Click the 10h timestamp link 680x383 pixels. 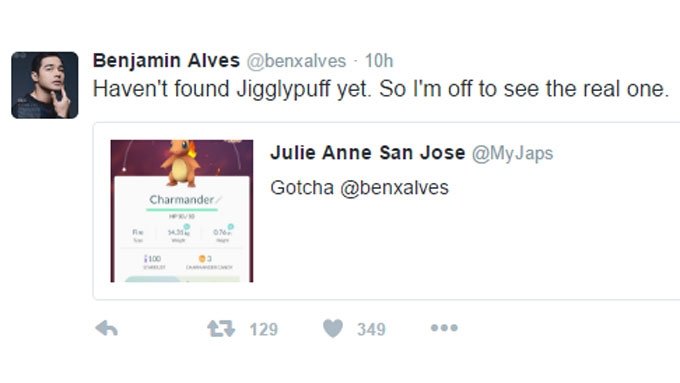point(379,61)
